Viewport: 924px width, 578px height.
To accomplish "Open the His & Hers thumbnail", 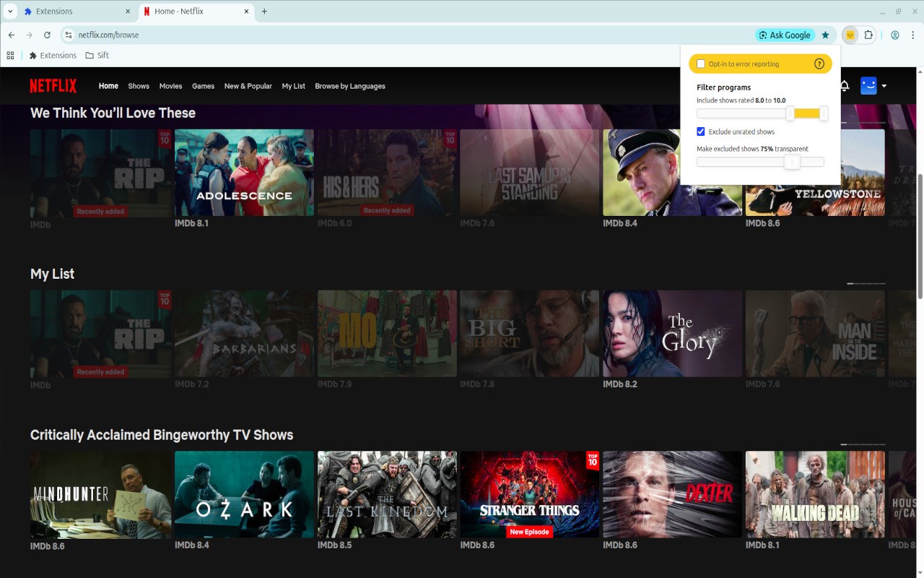I will [387, 173].
